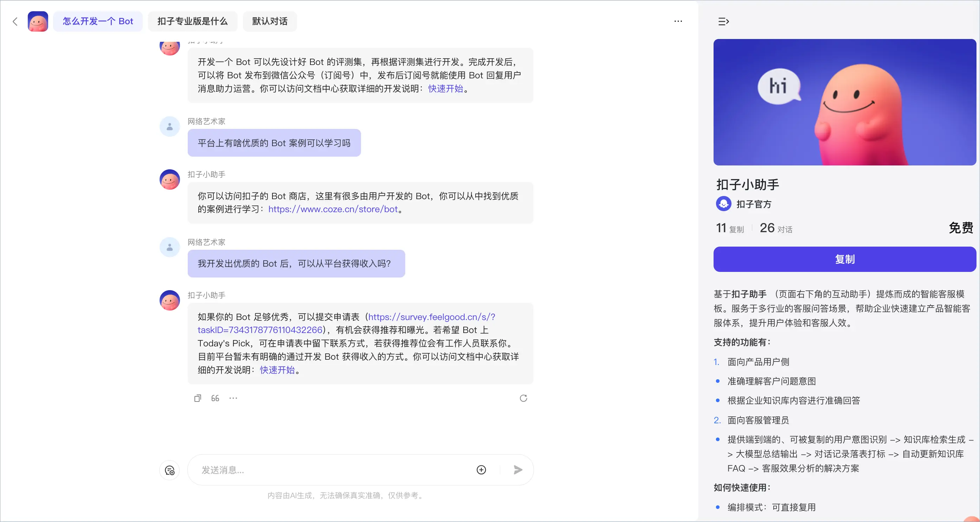The height and width of the screenshot is (522, 980).
Task: Quote the last reply with quote icon
Action: coord(215,398)
